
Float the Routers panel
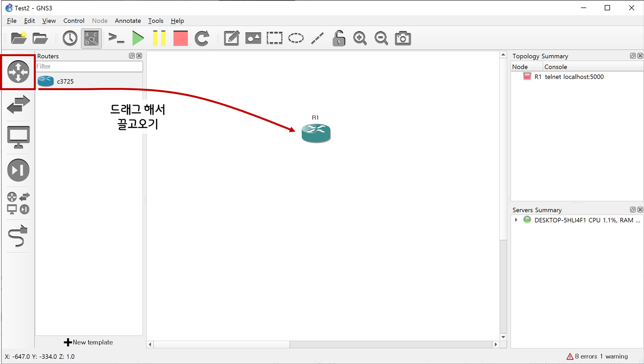pos(132,56)
